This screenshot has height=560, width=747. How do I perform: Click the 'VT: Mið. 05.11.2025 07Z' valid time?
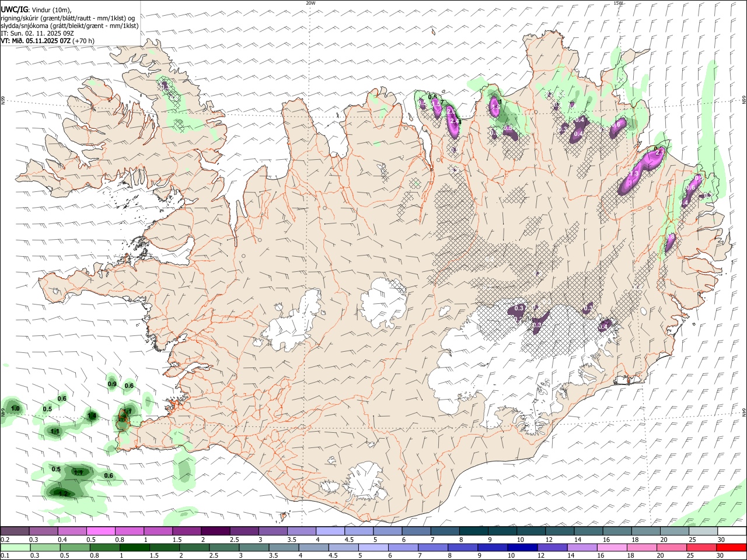36,41
